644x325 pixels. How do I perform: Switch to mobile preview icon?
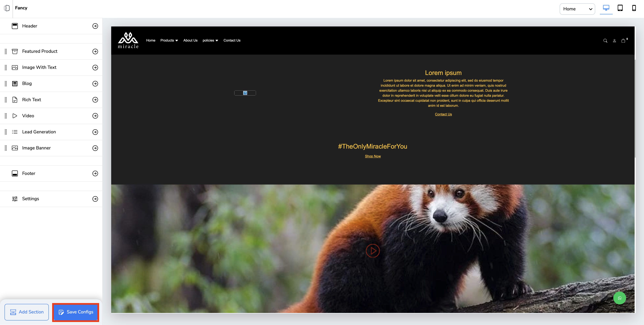[634, 8]
